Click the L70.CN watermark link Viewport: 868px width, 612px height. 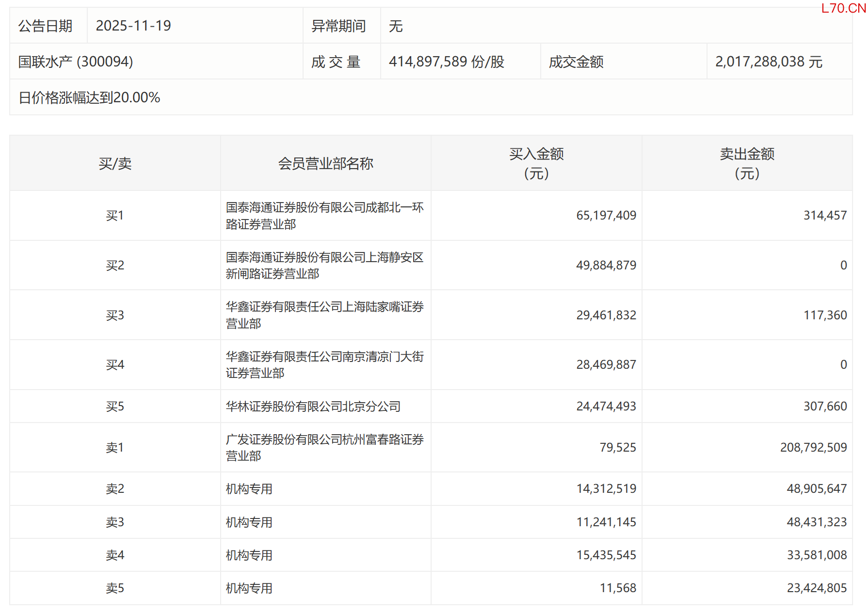point(843,8)
